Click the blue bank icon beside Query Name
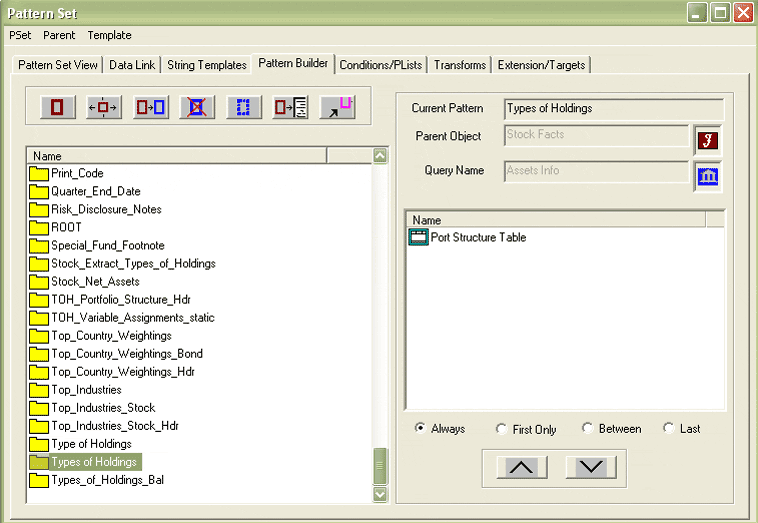The image size is (758, 523). tap(708, 176)
